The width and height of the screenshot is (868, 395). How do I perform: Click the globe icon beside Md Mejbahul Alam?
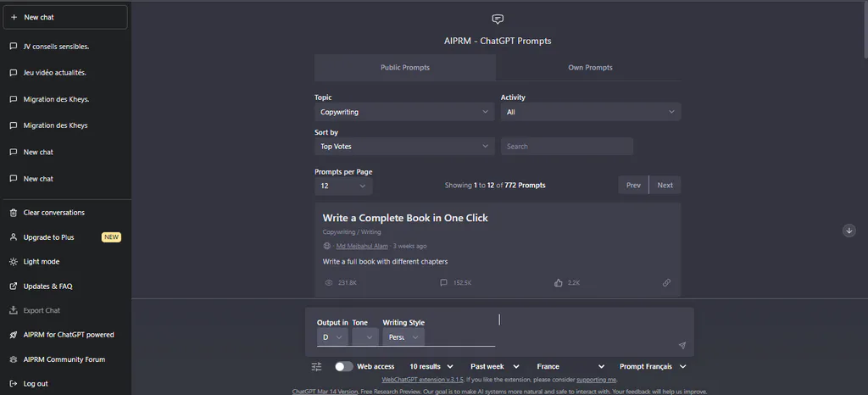[x=326, y=246]
